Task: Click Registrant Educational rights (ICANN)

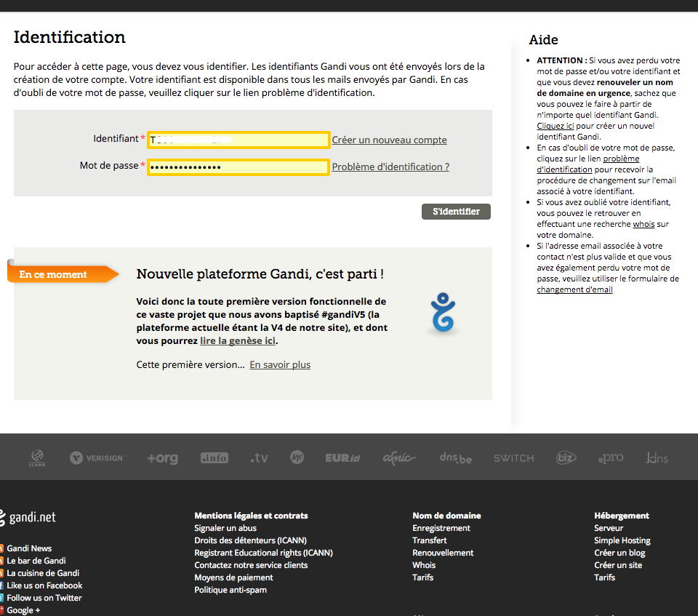Action: [x=263, y=553]
